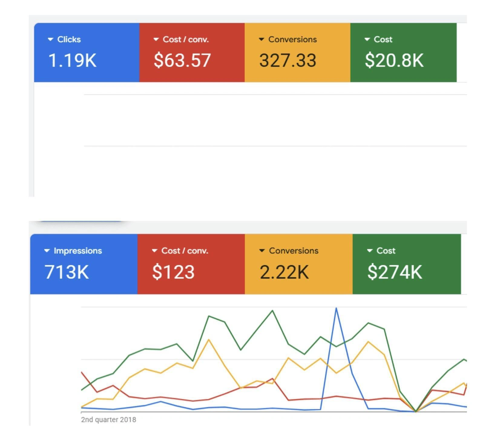496x448 pixels.
Task: Select the blue Impressions 713K scorecard
Action: coord(84,264)
